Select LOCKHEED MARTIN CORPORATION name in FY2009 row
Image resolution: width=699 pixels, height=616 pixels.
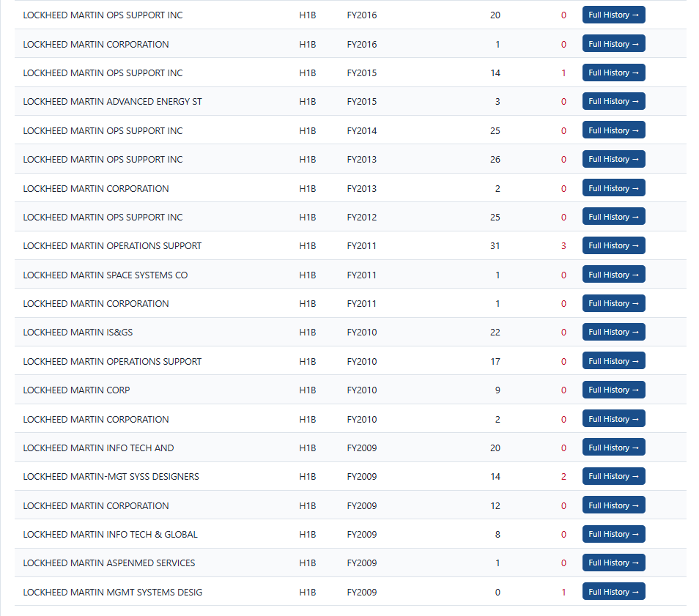[96, 506]
